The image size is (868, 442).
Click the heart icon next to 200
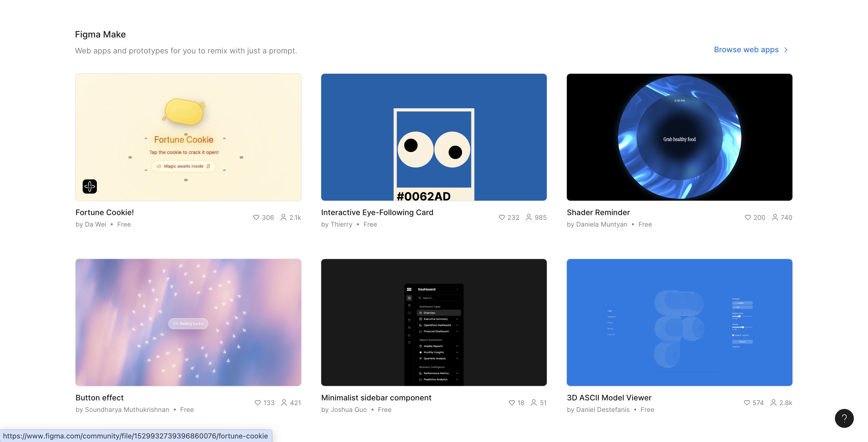coord(748,217)
